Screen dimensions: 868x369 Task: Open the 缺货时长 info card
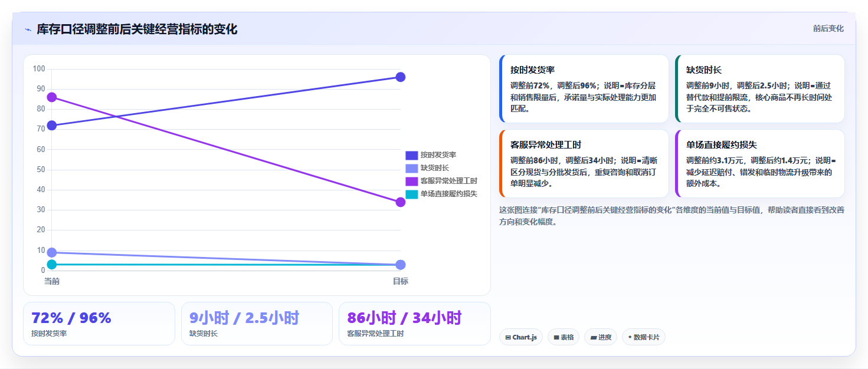point(759,88)
